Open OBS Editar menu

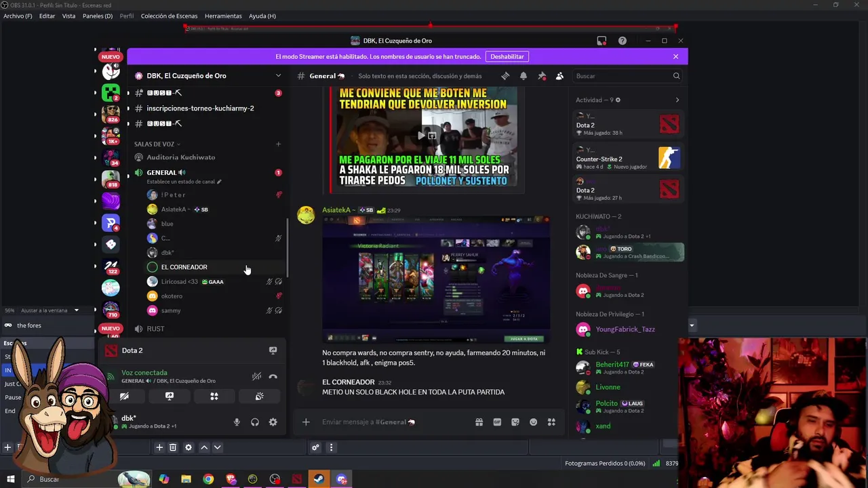(x=47, y=16)
